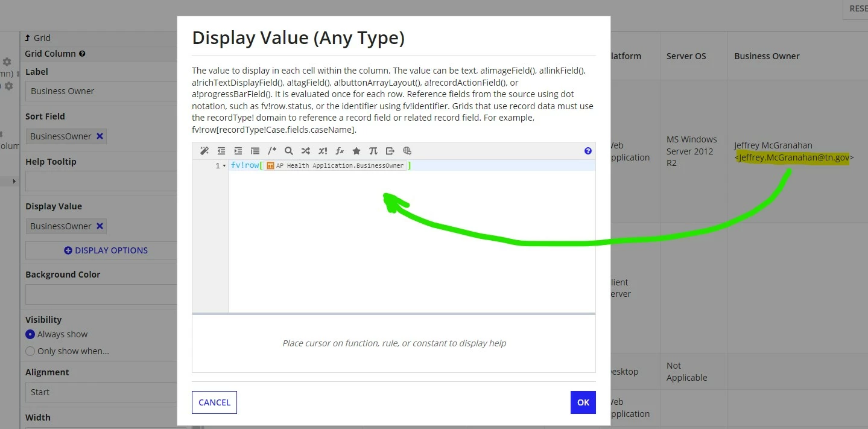Click the outdent code icon
Viewport: 868px width, 429px height.
point(221,151)
